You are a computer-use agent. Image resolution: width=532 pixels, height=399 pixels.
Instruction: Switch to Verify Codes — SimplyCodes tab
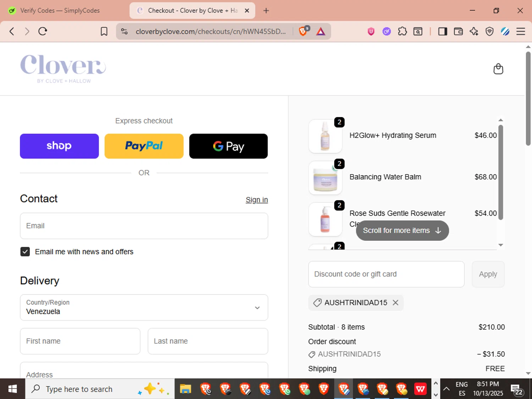(x=60, y=11)
